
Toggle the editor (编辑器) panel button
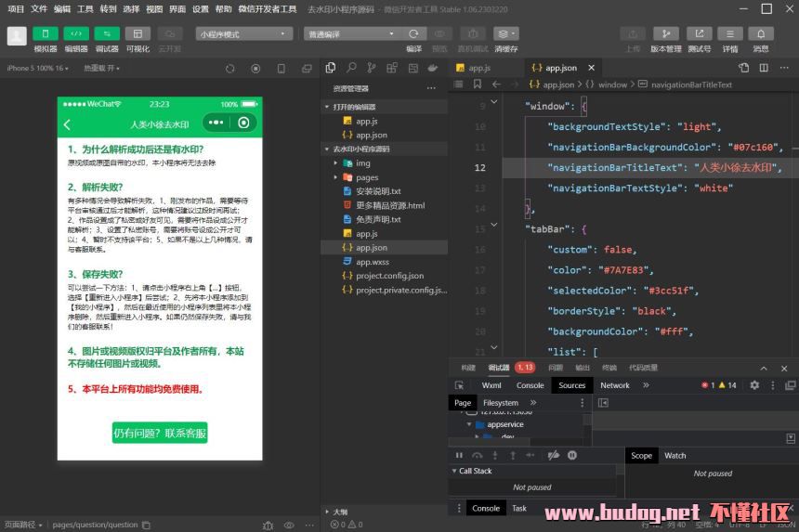[76, 34]
